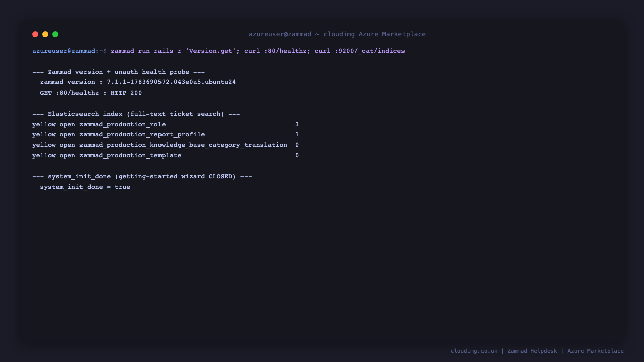Screen dimensions: 644x362
Task: Click the zammad version value 7.1.1-1783690572.043e0a5.ubuntu24
Action: coord(172,82)
